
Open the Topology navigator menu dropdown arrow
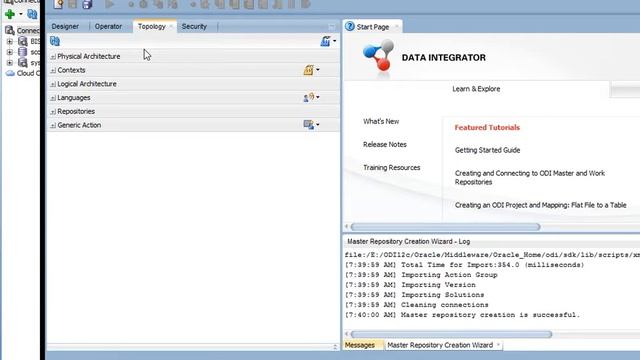pos(335,41)
